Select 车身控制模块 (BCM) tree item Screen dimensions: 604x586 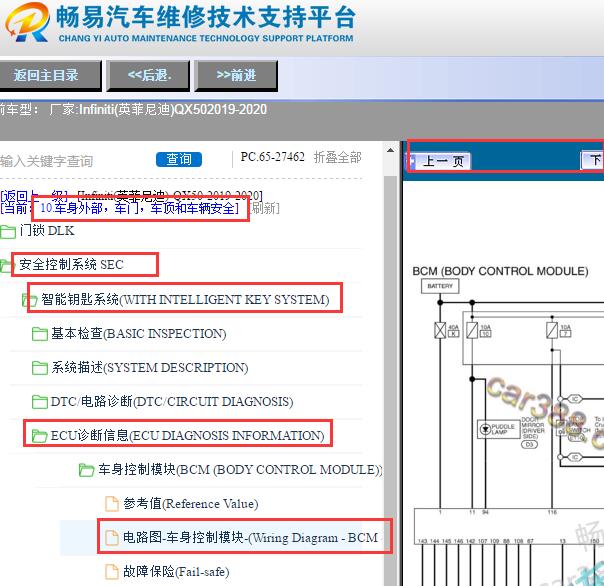pyautogui.click(x=240, y=470)
